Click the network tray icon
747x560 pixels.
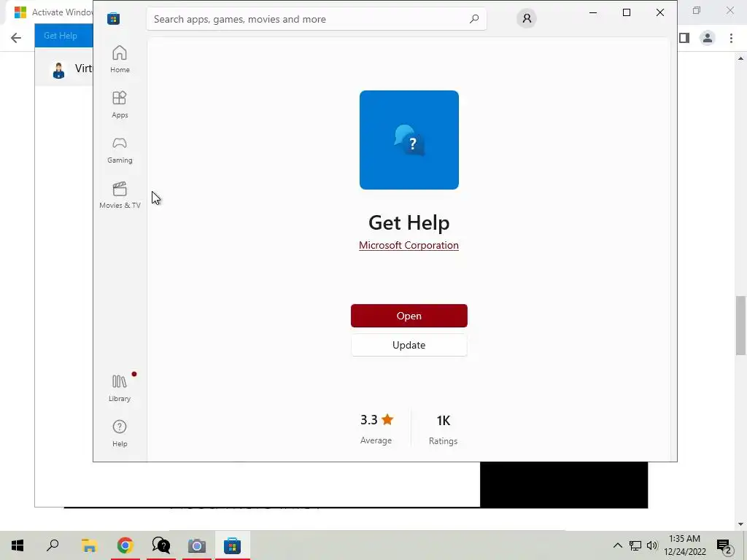tap(635, 545)
